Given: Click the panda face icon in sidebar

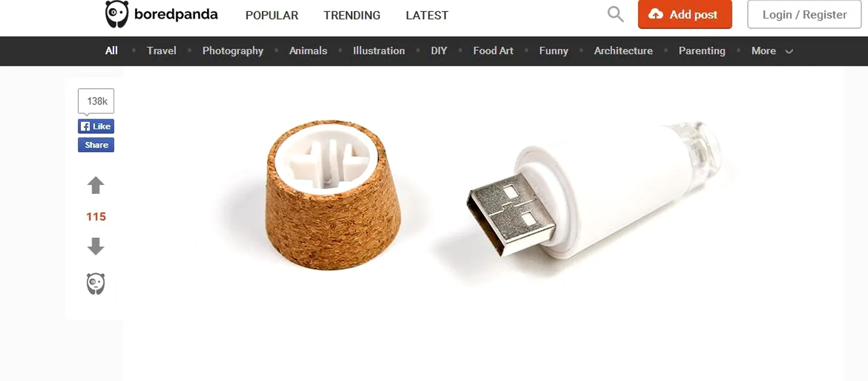Looking at the screenshot, I should pos(96,284).
